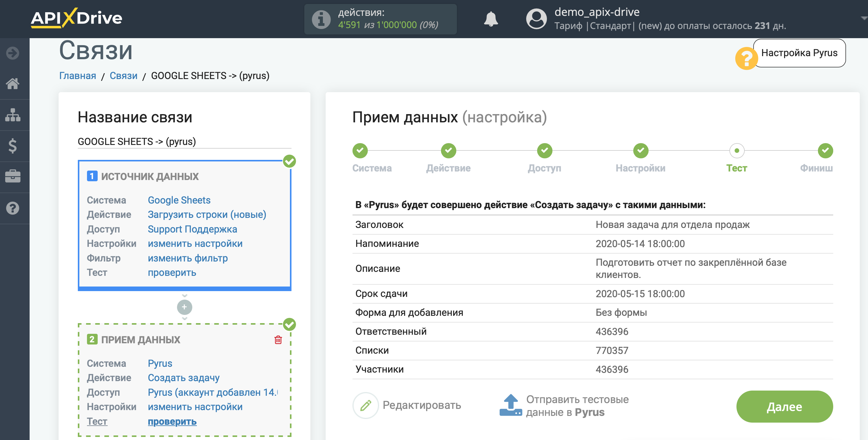
Task: Click the user avatar icon
Action: tap(537, 19)
